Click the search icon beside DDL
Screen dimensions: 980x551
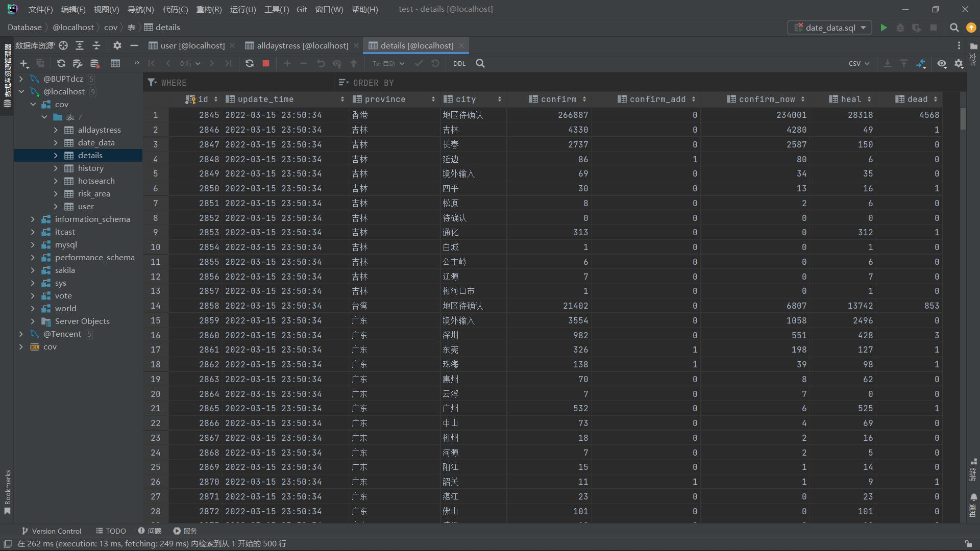480,63
